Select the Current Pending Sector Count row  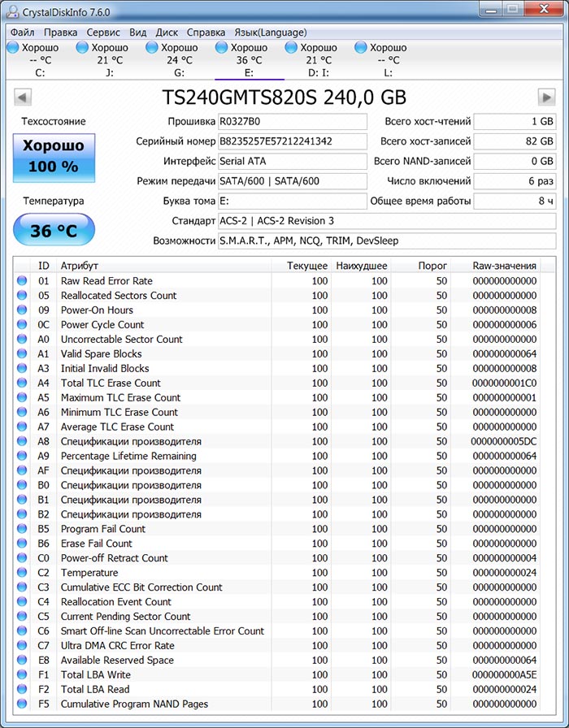tap(277, 616)
